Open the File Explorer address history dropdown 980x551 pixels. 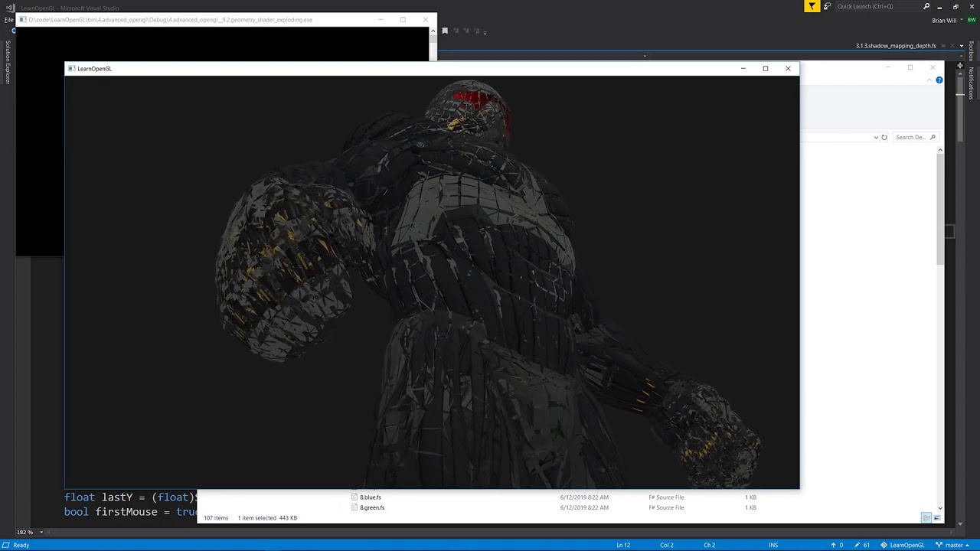click(x=876, y=138)
